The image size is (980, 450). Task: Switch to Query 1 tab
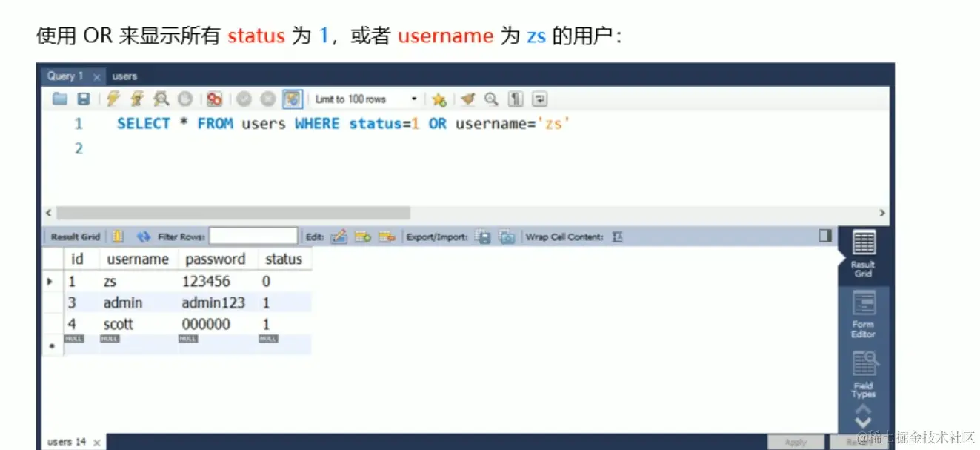pos(65,76)
